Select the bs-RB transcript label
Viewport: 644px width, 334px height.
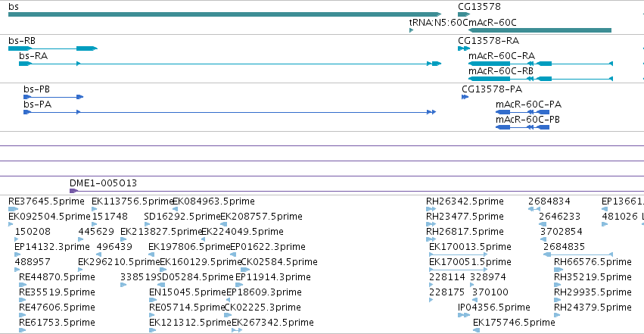tap(22, 41)
